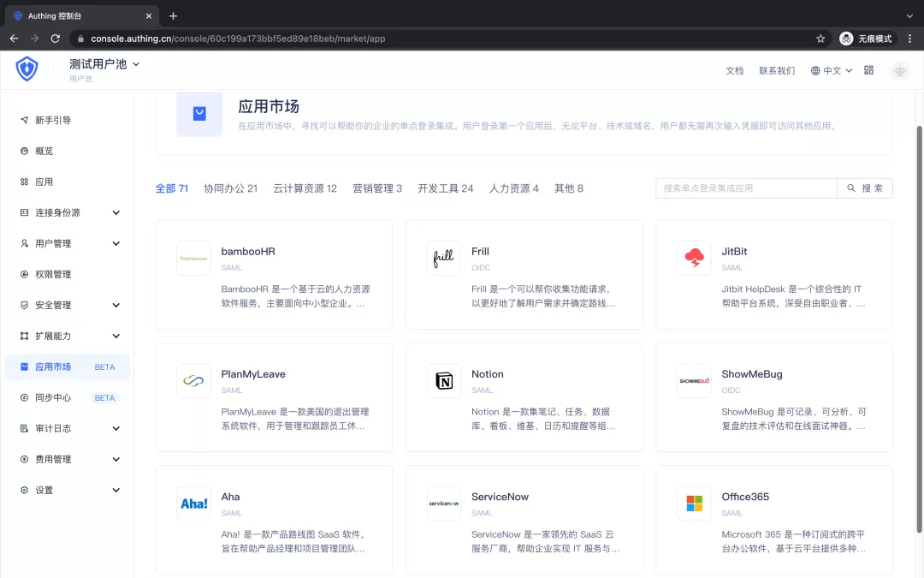The width and height of the screenshot is (924, 578).
Task: Click the 设置 gear icon
Action: (24, 490)
